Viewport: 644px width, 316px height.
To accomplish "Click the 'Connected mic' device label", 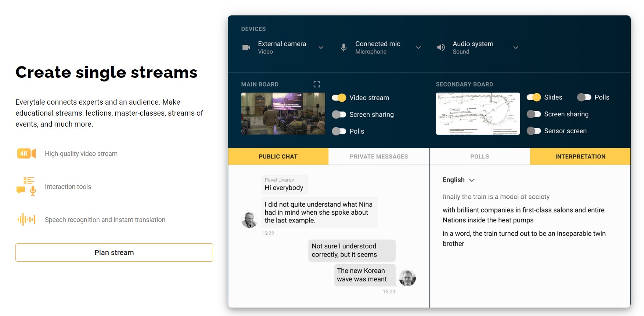I will [378, 44].
